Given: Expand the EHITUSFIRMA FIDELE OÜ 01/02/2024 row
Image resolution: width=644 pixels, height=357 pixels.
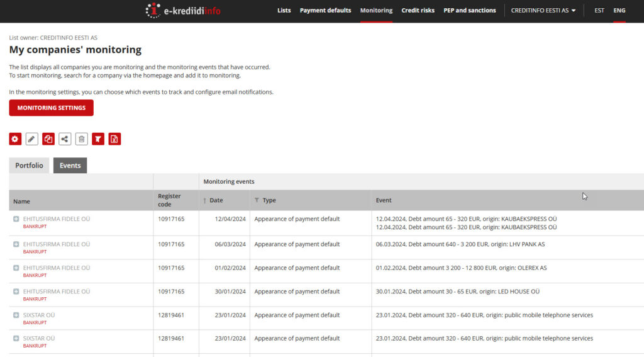Looking at the screenshot, I should [x=16, y=268].
